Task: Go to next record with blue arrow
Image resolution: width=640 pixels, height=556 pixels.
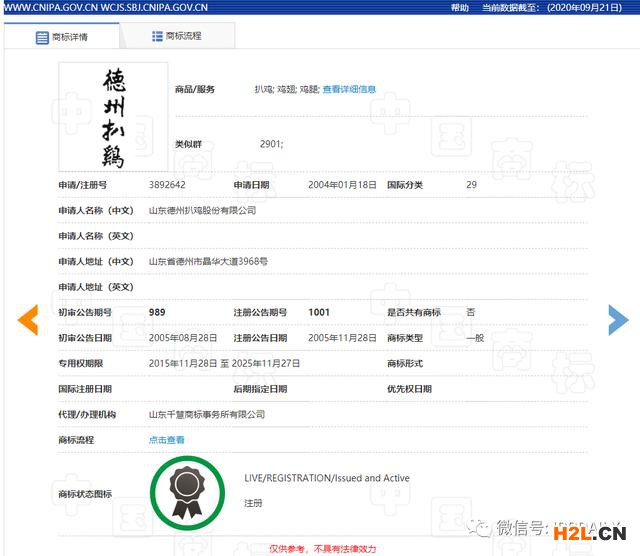Action: click(618, 320)
